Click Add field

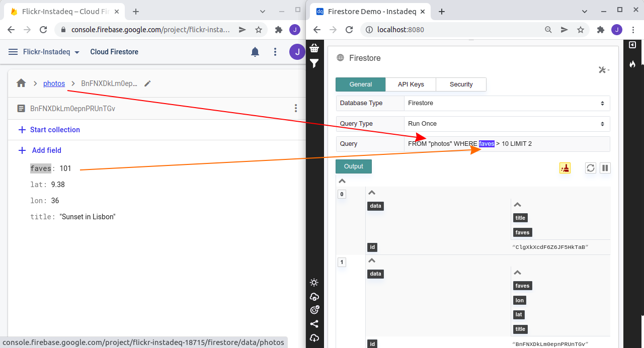[x=40, y=150]
